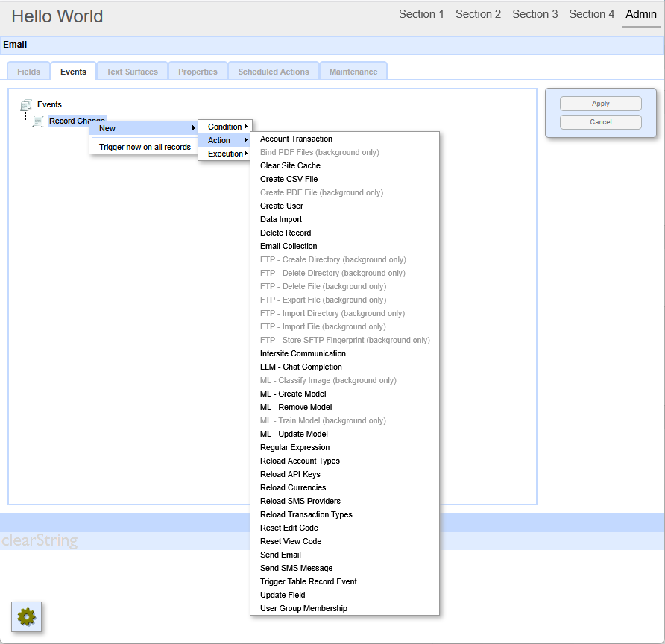Select User Group Membership action
The width and height of the screenshot is (665, 644).
(x=303, y=608)
